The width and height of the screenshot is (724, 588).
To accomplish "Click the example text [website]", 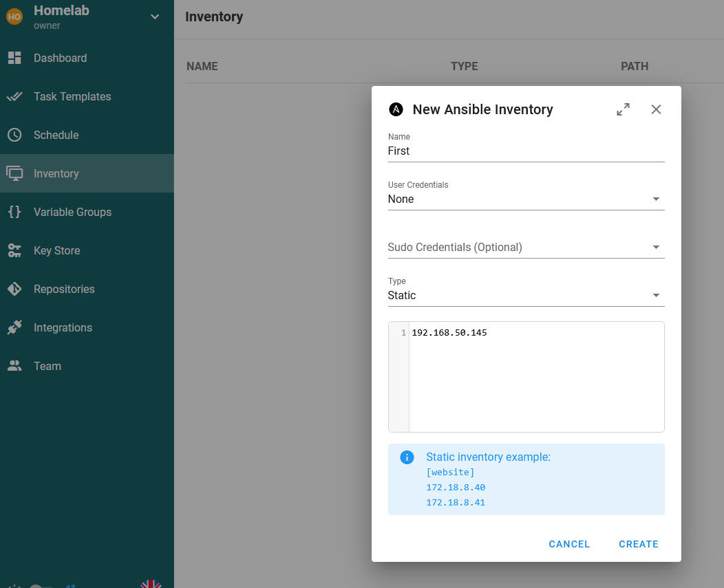I will [x=450, y=472].
